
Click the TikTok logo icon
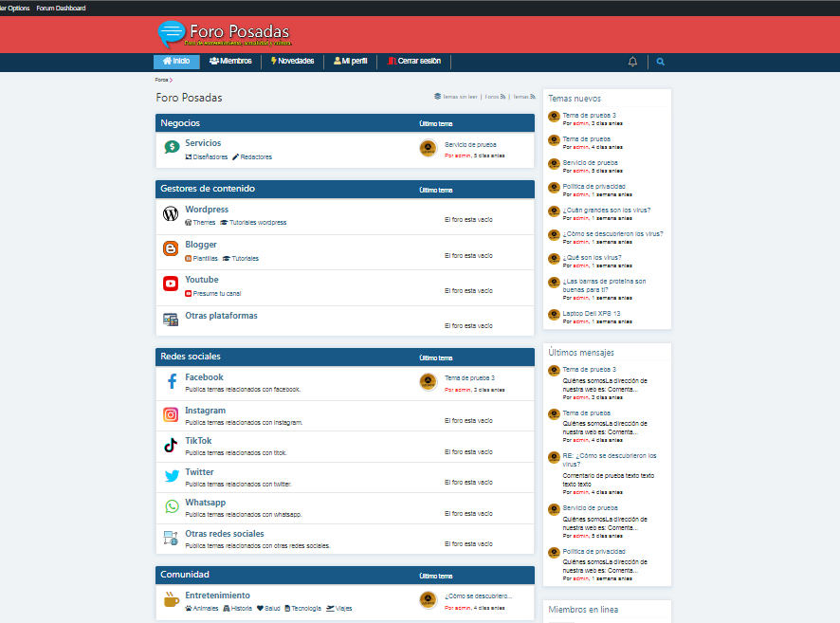coord(171,445)
